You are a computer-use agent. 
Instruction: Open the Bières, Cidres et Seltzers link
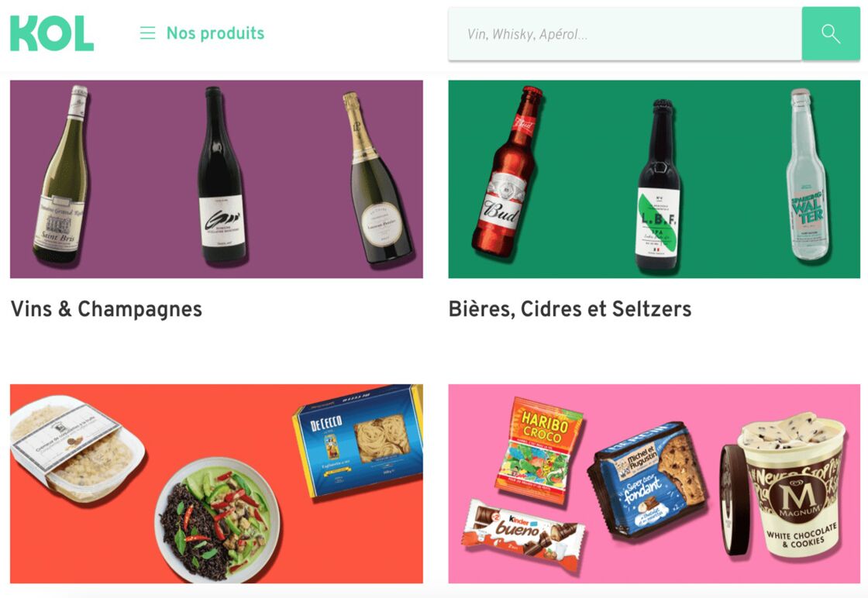(570, 308)
